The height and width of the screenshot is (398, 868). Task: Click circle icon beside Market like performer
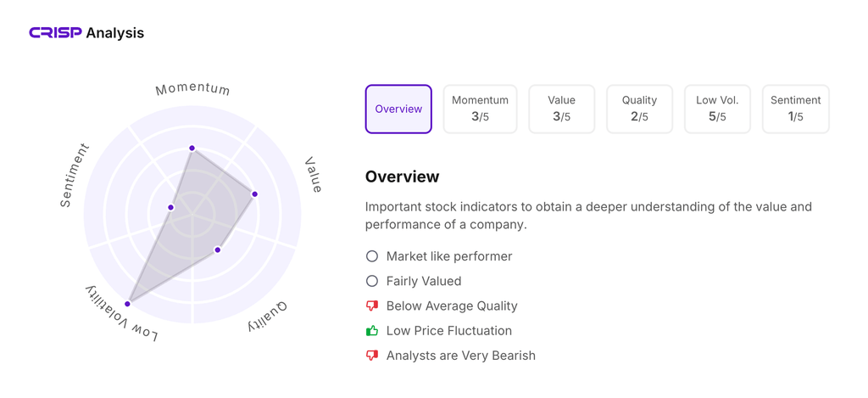[x=371, y=256]
